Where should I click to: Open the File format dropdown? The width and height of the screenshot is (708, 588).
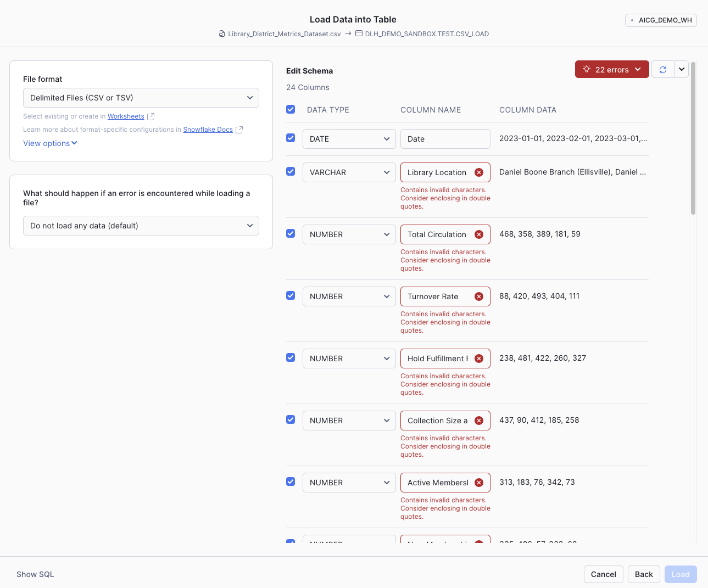pos(141,98)
